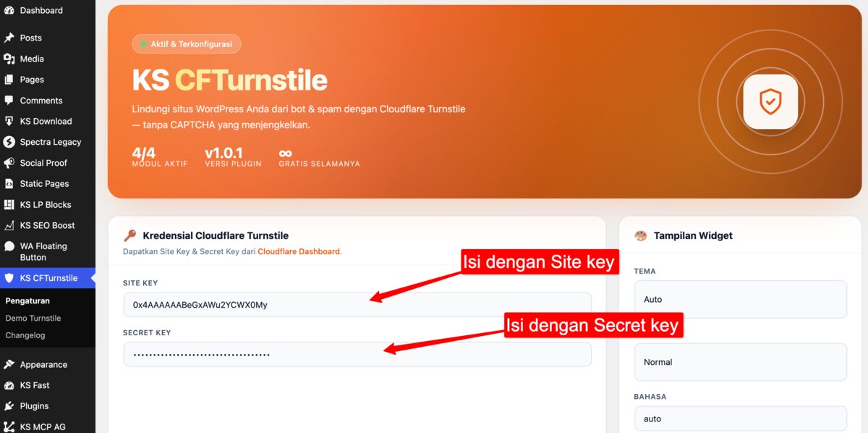Open the Pages menu item
The width and height of the screenshot is (868, 433).
(x=48, y=80)
